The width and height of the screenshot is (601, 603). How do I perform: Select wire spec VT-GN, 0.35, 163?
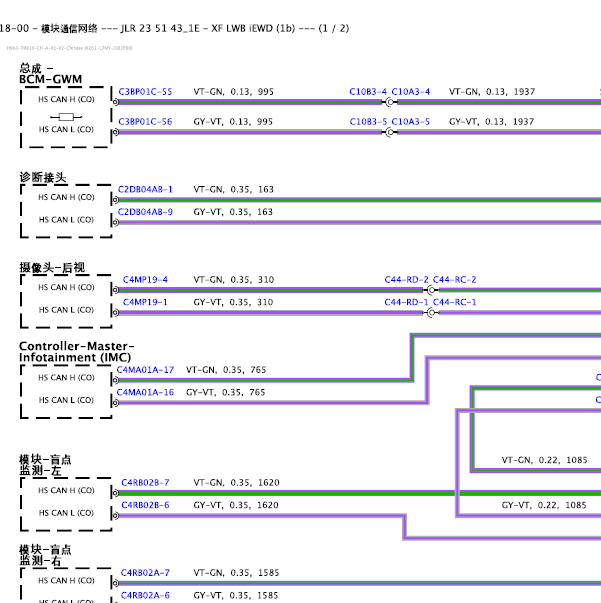233,190
